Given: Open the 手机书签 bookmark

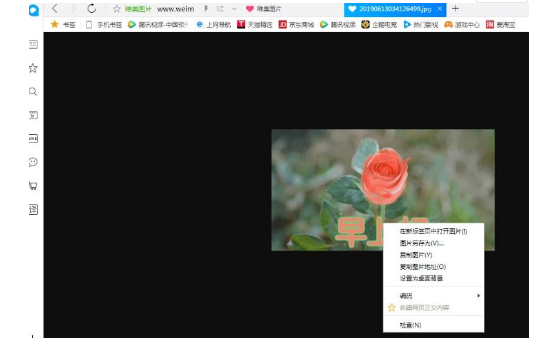Looking at the screenshot, I should click(x=104, y=25).
